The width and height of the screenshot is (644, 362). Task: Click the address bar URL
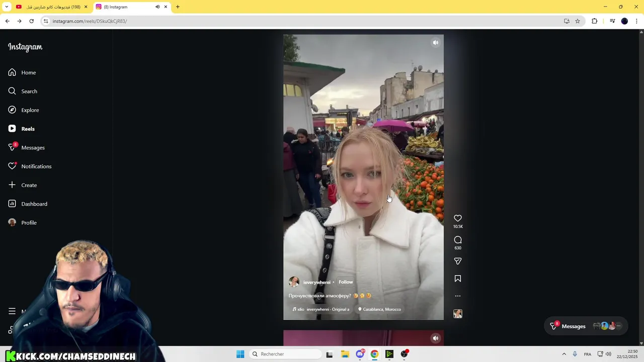pos(90,21)
